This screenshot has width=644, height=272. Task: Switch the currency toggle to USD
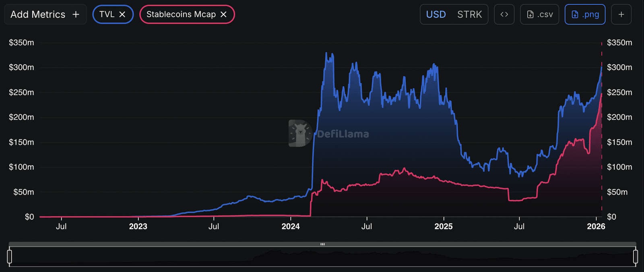436,15
